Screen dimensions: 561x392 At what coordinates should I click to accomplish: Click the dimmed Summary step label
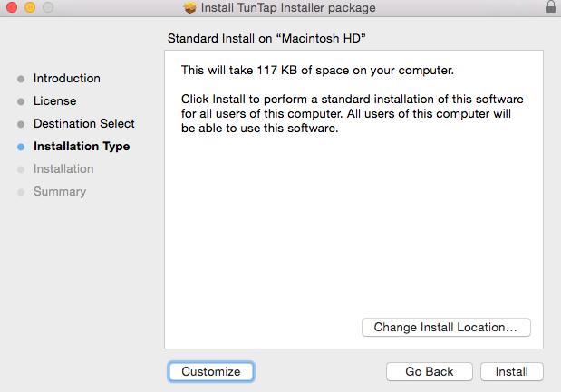(60, 192)
